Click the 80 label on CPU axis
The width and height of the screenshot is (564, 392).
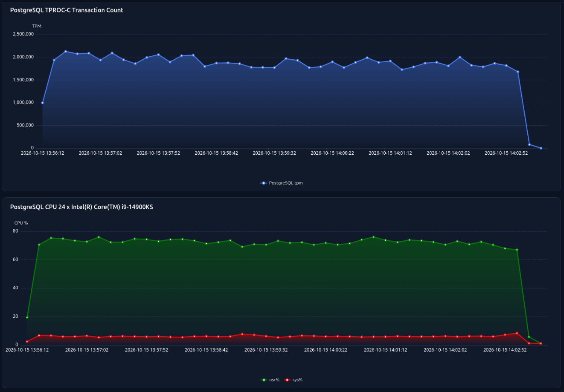tap(16, 231)
